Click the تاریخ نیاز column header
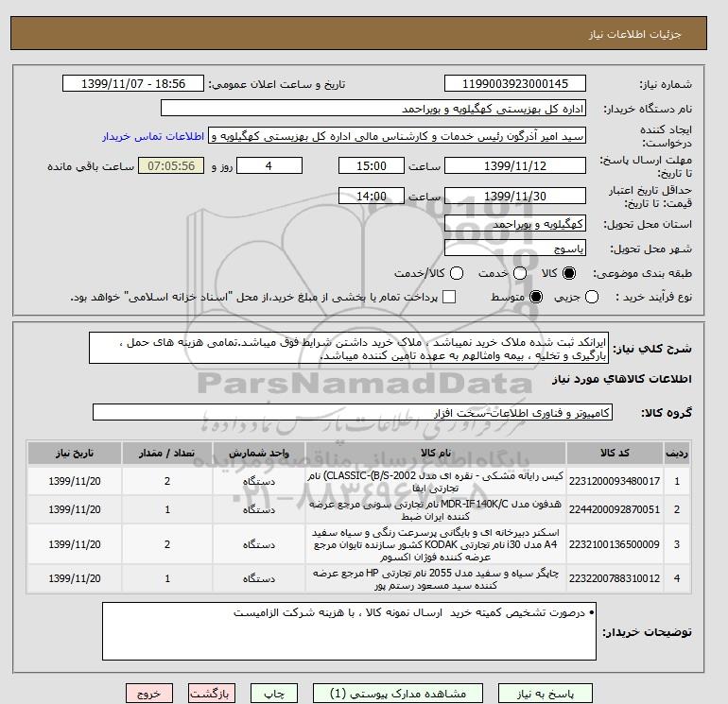 (x=75, y=453)
